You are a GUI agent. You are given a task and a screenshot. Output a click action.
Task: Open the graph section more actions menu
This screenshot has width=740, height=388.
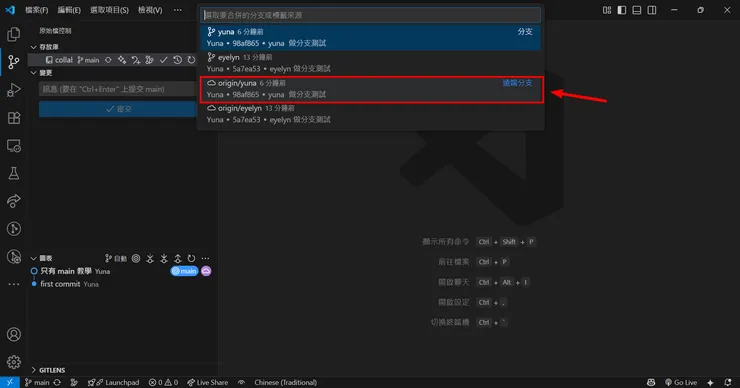click(x=205, y=258)
